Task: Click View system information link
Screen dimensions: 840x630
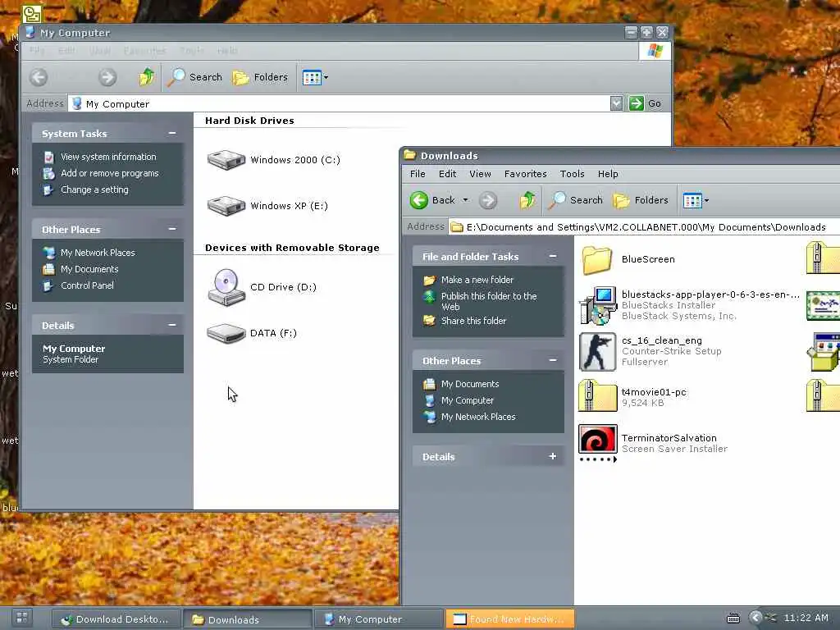Action: (99, 157)
